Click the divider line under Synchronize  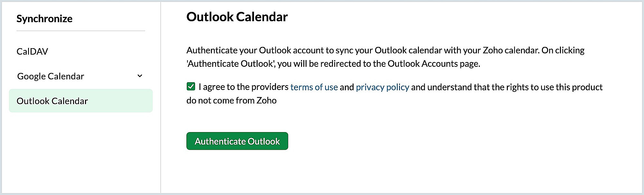(x=81, y=31)
